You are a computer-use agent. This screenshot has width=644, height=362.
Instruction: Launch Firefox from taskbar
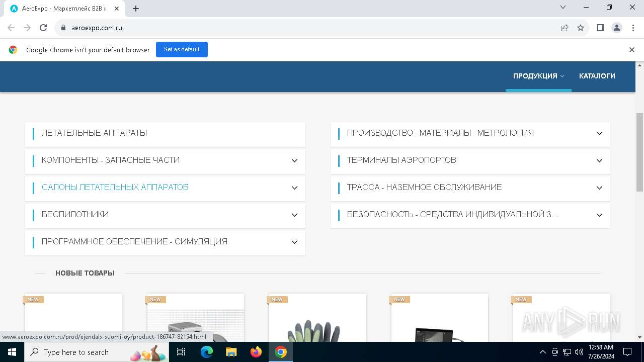click(x=256, y=352)
